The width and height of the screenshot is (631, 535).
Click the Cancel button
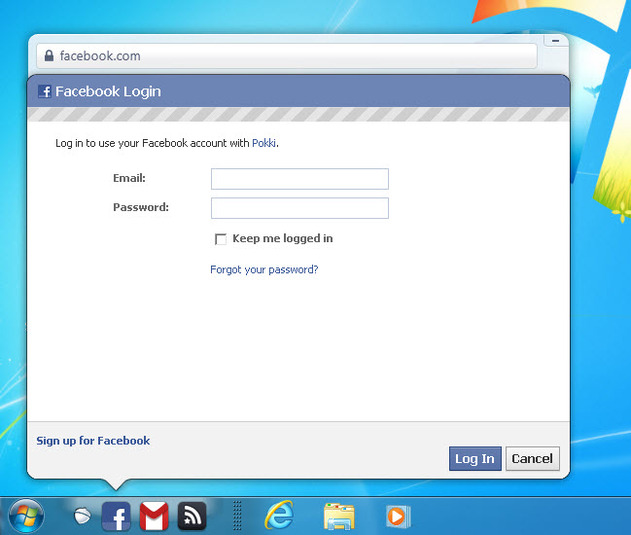tap(532, 459)
